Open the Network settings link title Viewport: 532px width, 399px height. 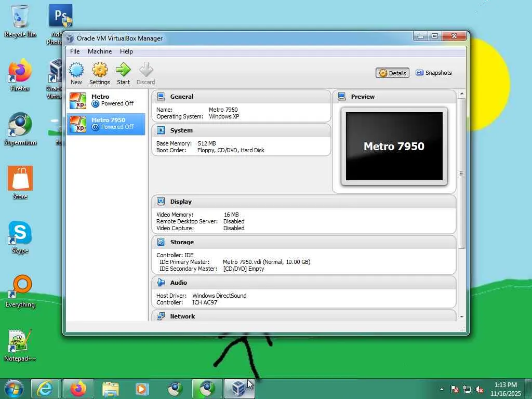[182, 316]
